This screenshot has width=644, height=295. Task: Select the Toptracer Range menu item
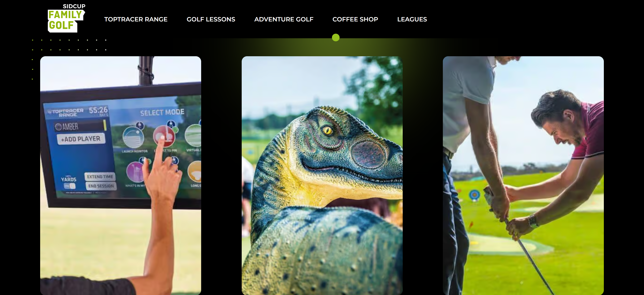(x=136, y=19)
